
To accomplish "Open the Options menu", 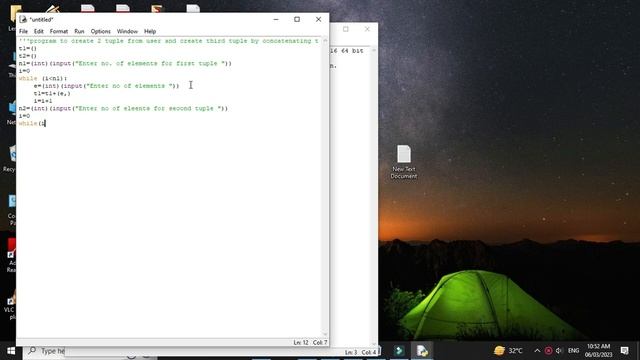I will tap(100, 31).
